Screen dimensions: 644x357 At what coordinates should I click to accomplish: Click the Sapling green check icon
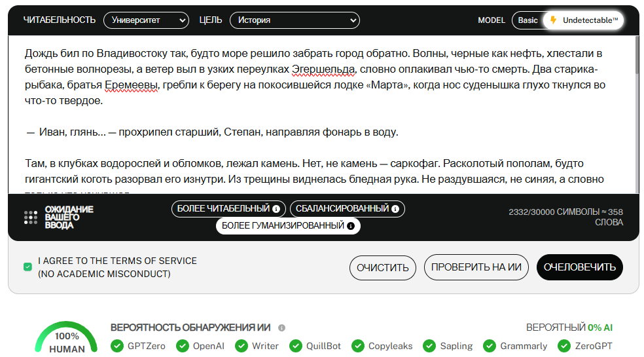click(x=429, y=346)
